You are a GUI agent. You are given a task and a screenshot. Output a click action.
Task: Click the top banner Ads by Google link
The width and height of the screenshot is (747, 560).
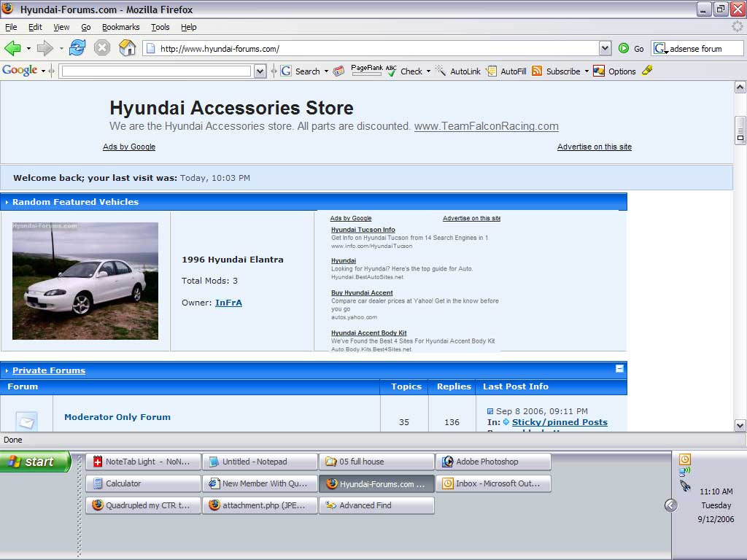pos(129,147)
